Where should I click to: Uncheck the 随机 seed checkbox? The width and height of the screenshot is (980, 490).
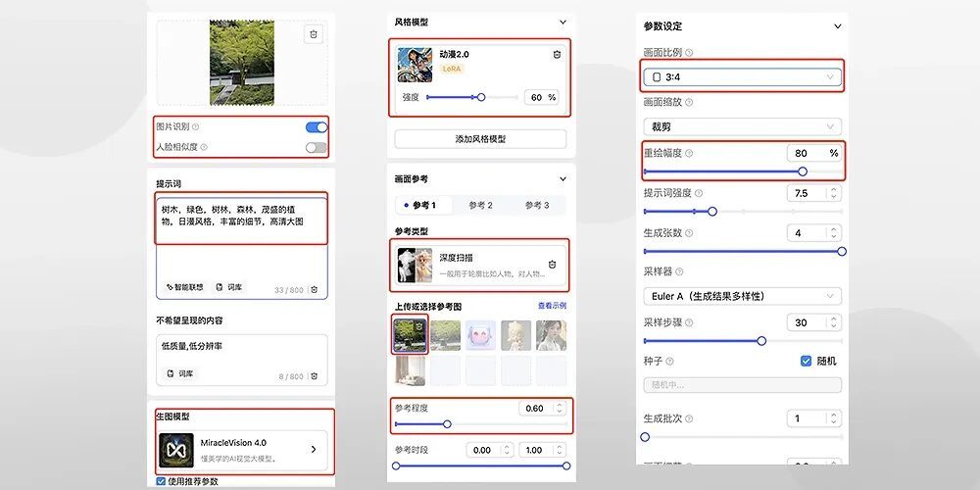coord(807,361)
